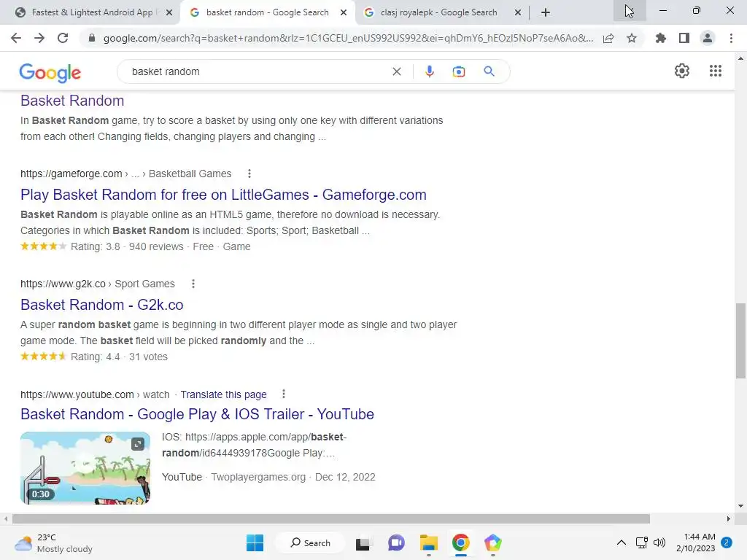Open the network icon in the tray

tap(641, 542)
